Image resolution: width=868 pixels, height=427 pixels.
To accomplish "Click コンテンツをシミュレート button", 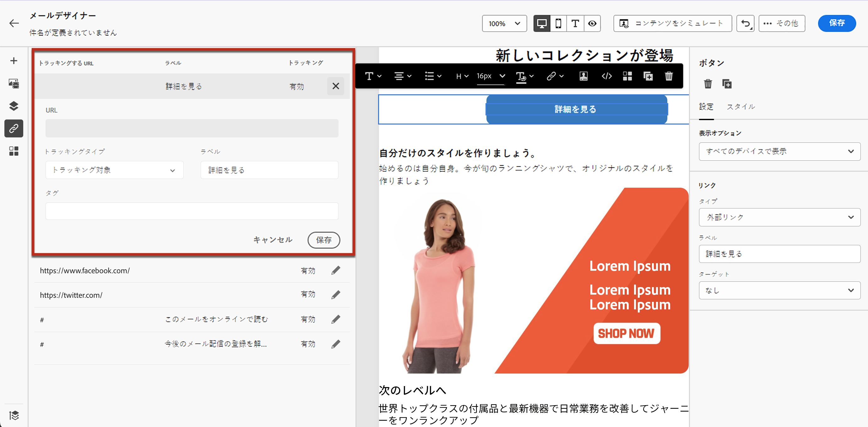I will click(673, 24).
